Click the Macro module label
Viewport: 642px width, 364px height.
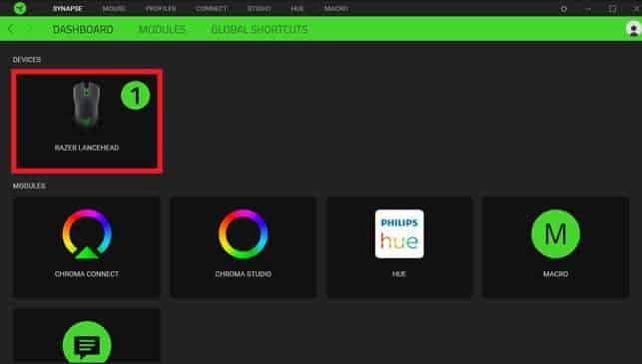(555, 274)
